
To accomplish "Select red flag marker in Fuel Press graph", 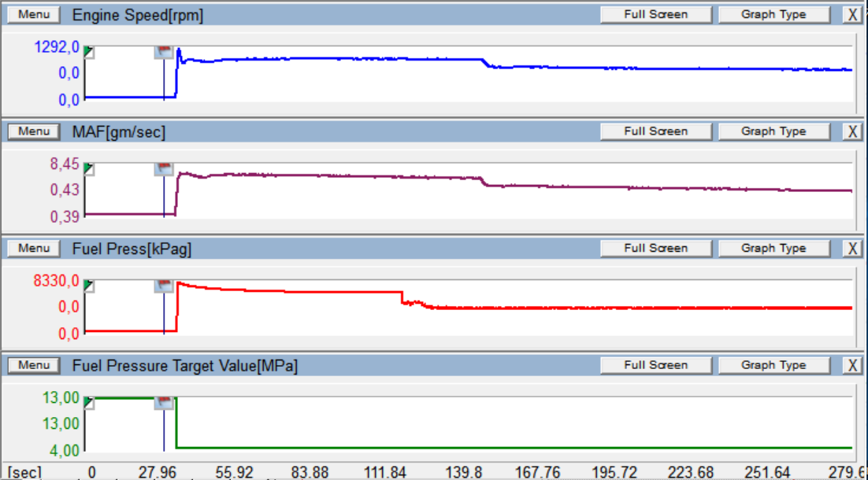I will [164, 286].
